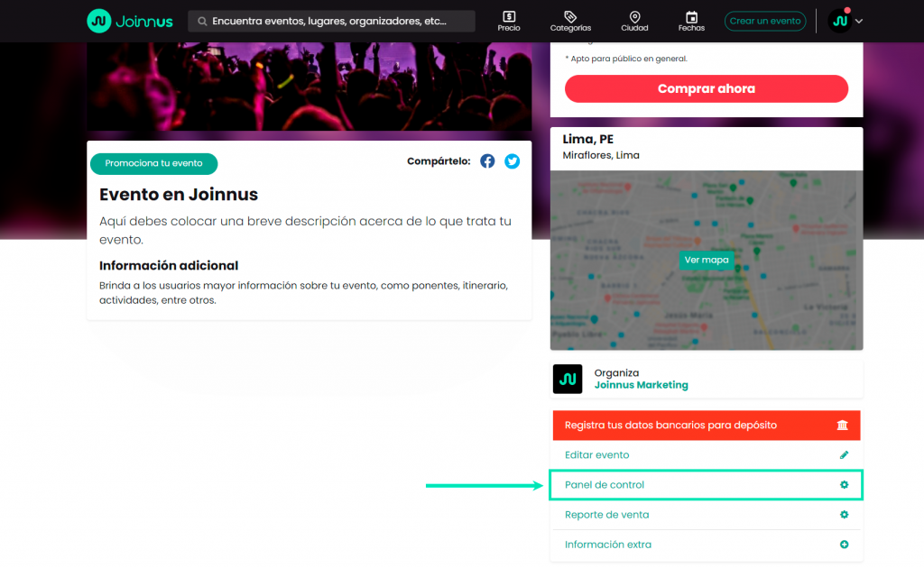Share the event on Twitter
This screenshot has width=924, height=568.
tap(512, 160)
